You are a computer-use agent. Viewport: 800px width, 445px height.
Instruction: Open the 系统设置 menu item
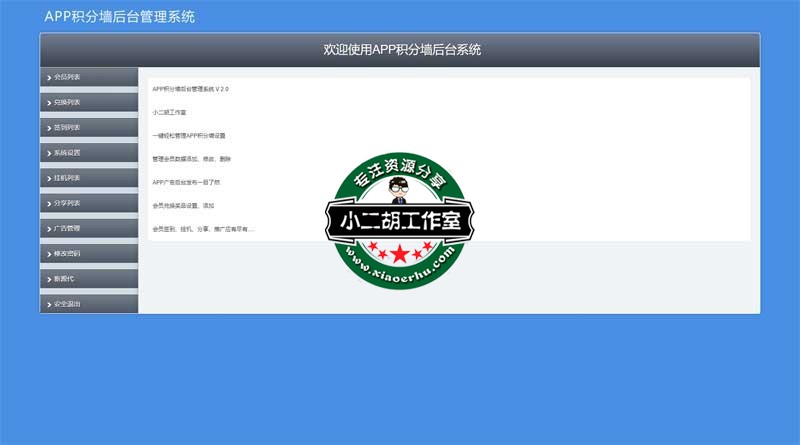(67, 153)
